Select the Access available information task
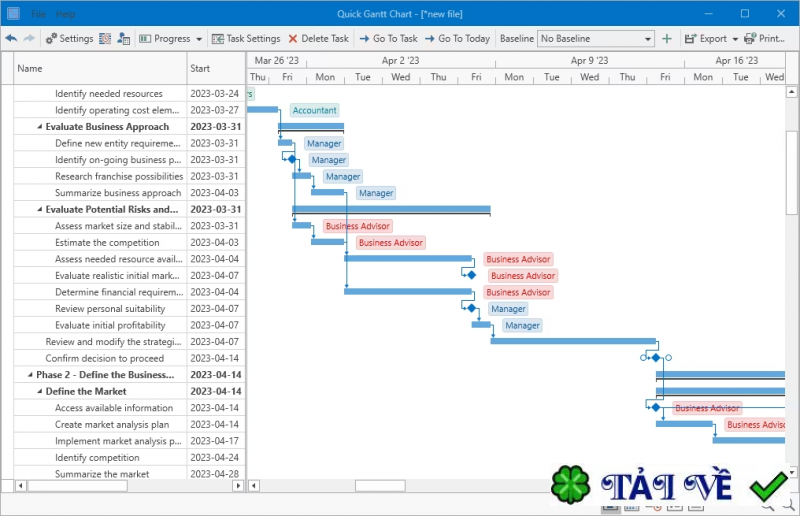 point(114,408)
